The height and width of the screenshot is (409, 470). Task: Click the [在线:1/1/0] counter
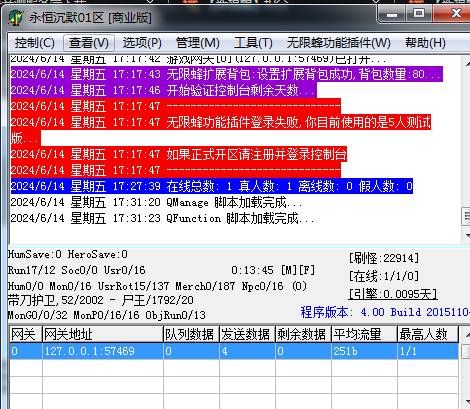(x=383, y=276)
